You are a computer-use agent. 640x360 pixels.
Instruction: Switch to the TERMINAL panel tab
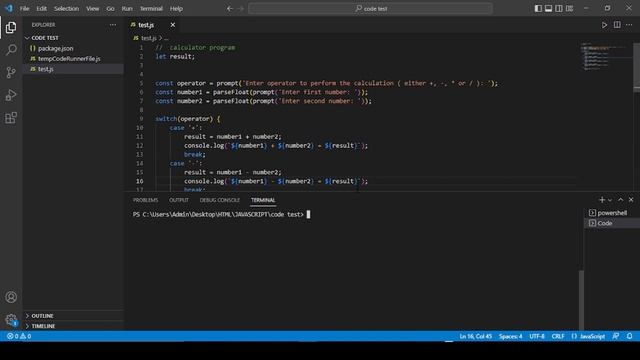(x=263, y=200)
